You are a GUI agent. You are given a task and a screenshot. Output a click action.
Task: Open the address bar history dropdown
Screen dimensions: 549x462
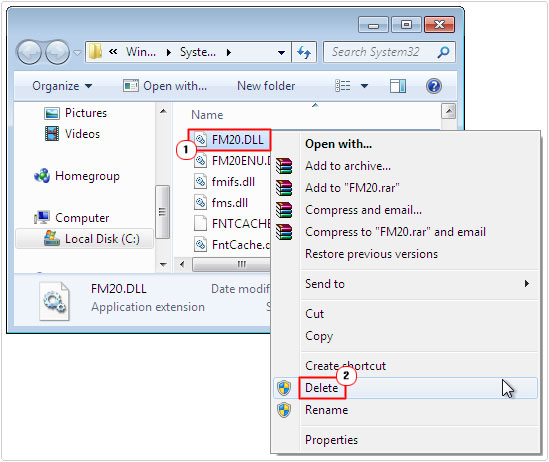tap(281, 52)
